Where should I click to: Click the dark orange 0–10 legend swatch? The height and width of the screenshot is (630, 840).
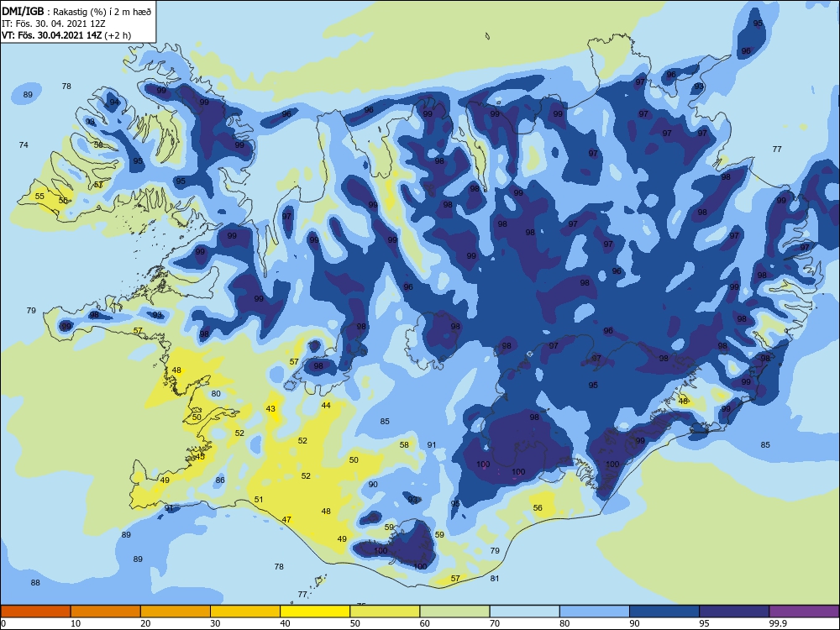point(35,612)
